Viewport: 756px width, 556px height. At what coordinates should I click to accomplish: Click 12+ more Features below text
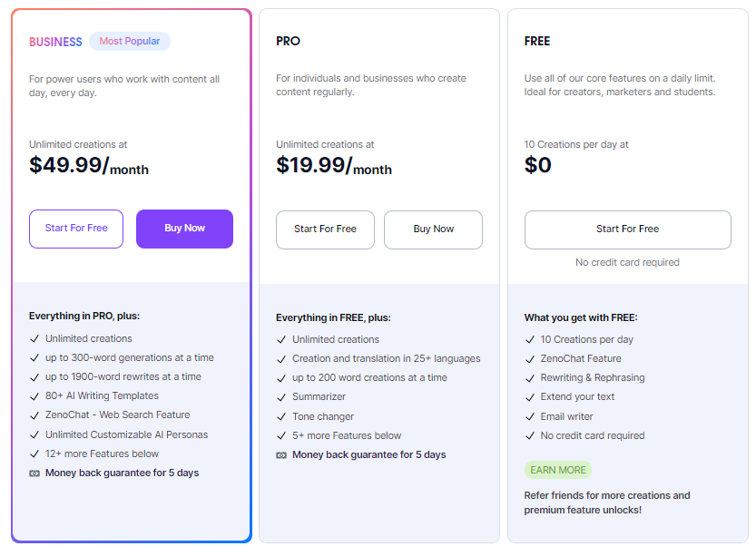pyautogui.click(x=102, y=454)
